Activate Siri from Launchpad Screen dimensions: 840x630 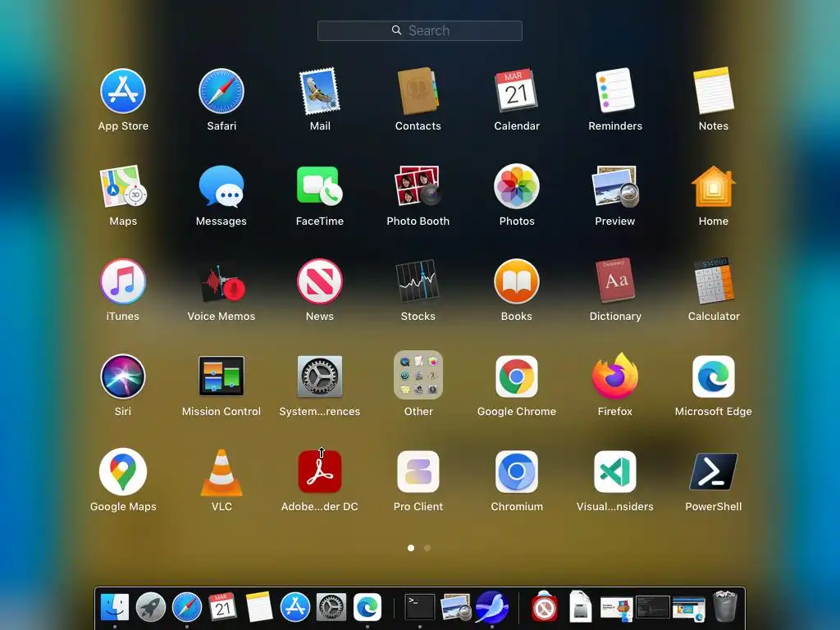[x=123, y=377]
